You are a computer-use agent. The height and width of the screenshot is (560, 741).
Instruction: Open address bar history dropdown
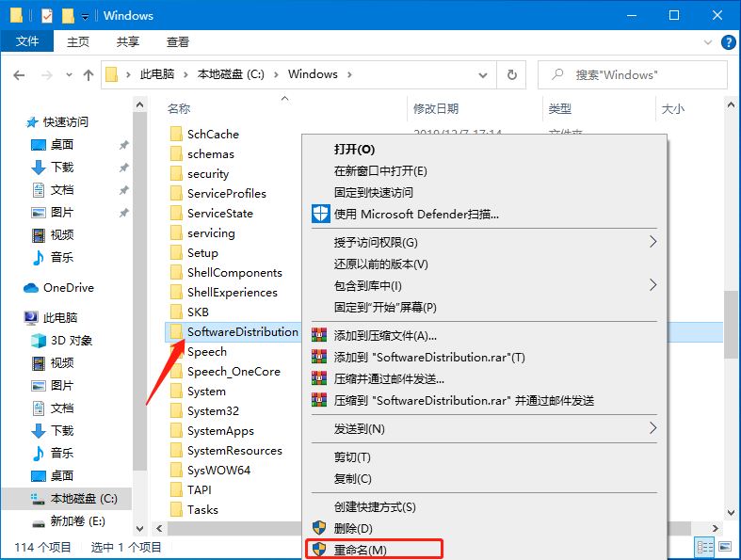482,74
